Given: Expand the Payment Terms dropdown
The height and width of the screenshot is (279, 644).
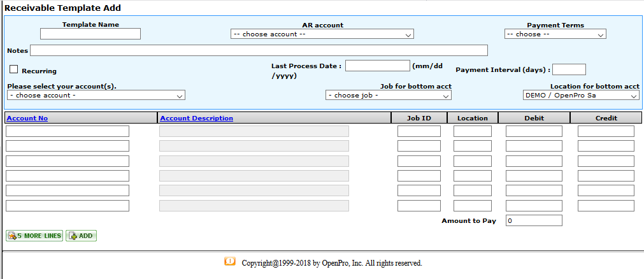Looking at the screenshot, I should click(x=554, y=34).
